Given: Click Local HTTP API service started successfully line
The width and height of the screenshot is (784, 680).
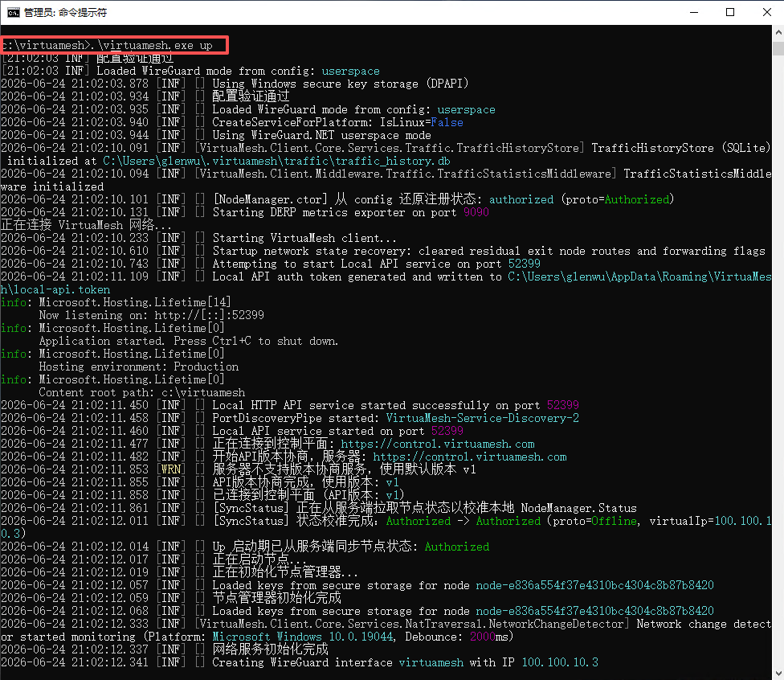Looking at the screenshot, I should pyautogui.click(x=395, y=405).
